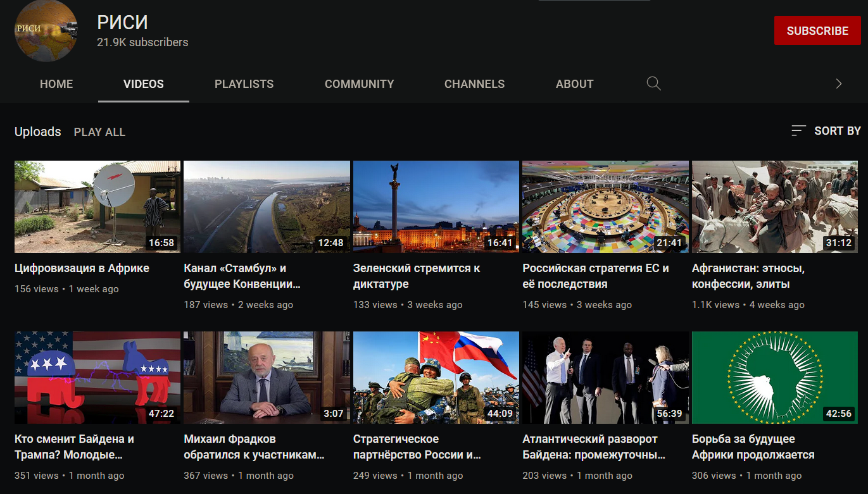Open the Зеленский video thumbnail with monument

[x=436, y=207]
